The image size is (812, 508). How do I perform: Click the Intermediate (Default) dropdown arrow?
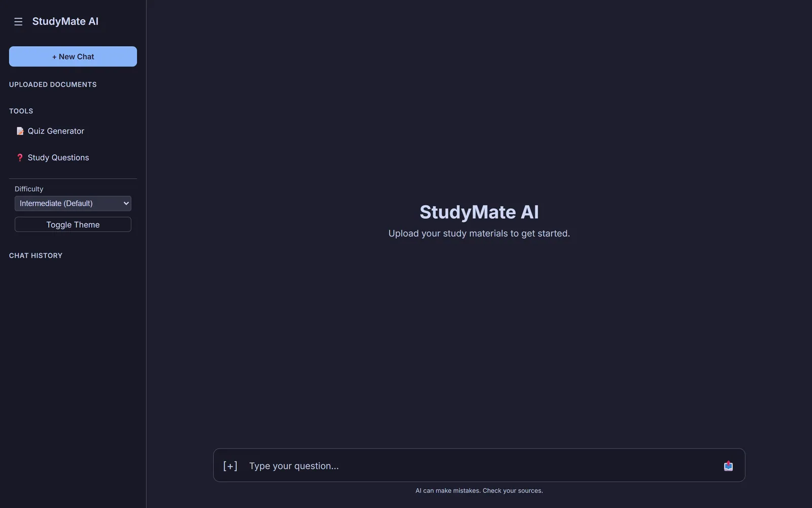tap(126, 203)
